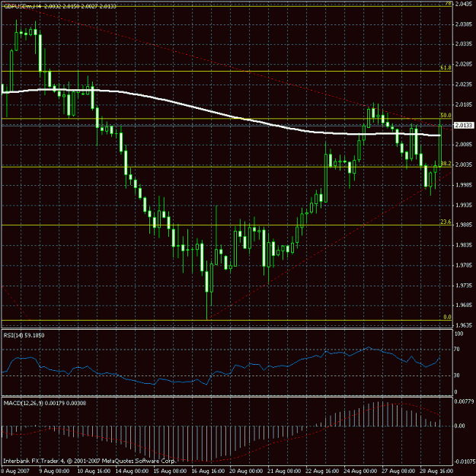Select the 38.2 Fibonacci level label
Screen dimensions: 476x476
(446, 164)
